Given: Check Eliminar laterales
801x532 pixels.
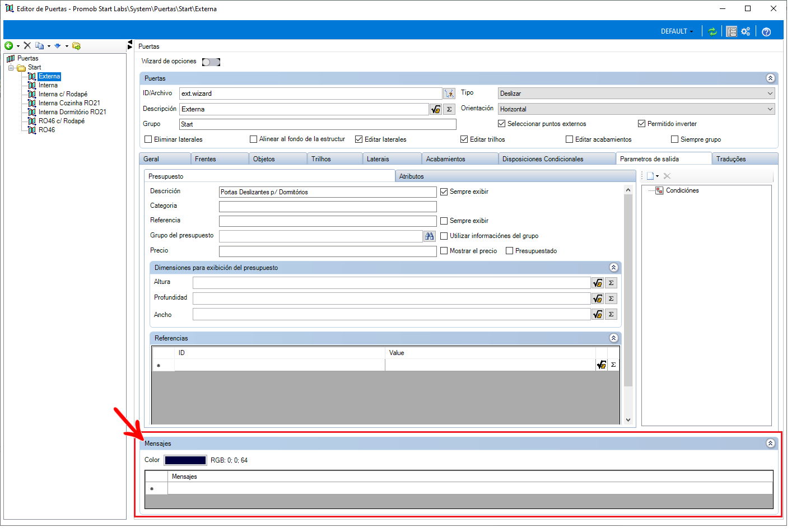Looking at the screenshot, I should point(148,139).
